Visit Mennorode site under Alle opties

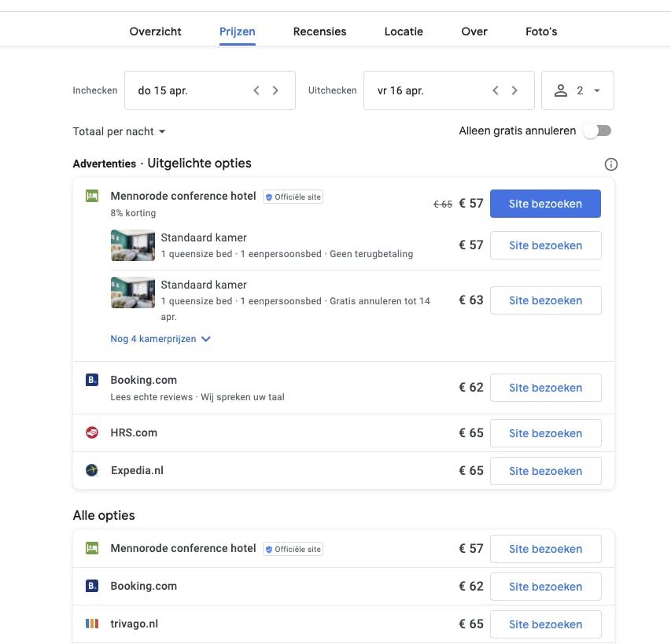tap(546, 549)
